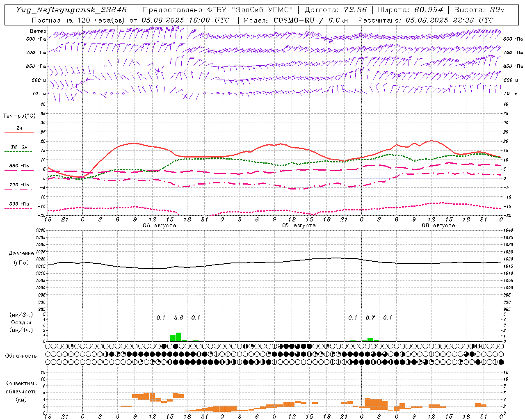Click the station title Yug_Nefteyugansk_23848
The width and height of the screenshot is (525, 420).
click(71, 10)
